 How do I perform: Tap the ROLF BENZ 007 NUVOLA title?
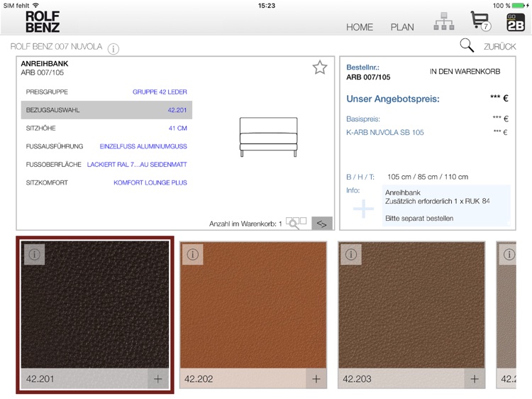click(56, 47)
